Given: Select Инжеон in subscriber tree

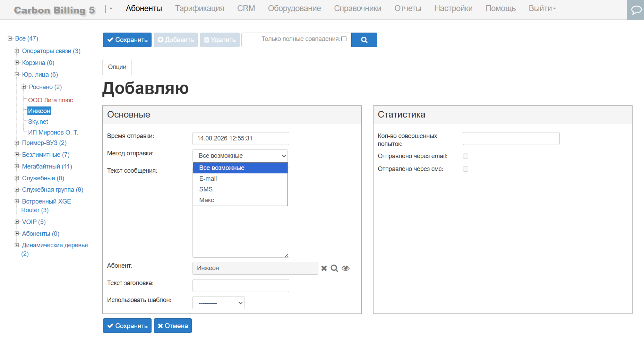Looking at the screenshot, I should (39, 111).
